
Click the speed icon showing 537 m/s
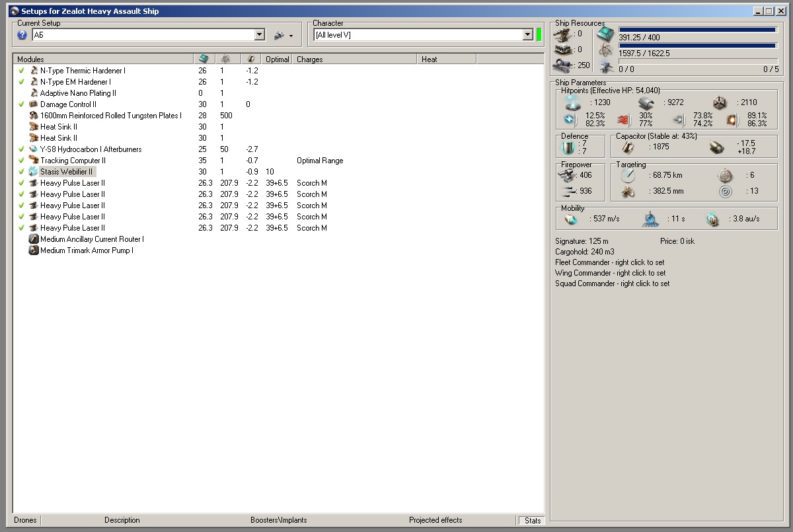tap(572, 219)
